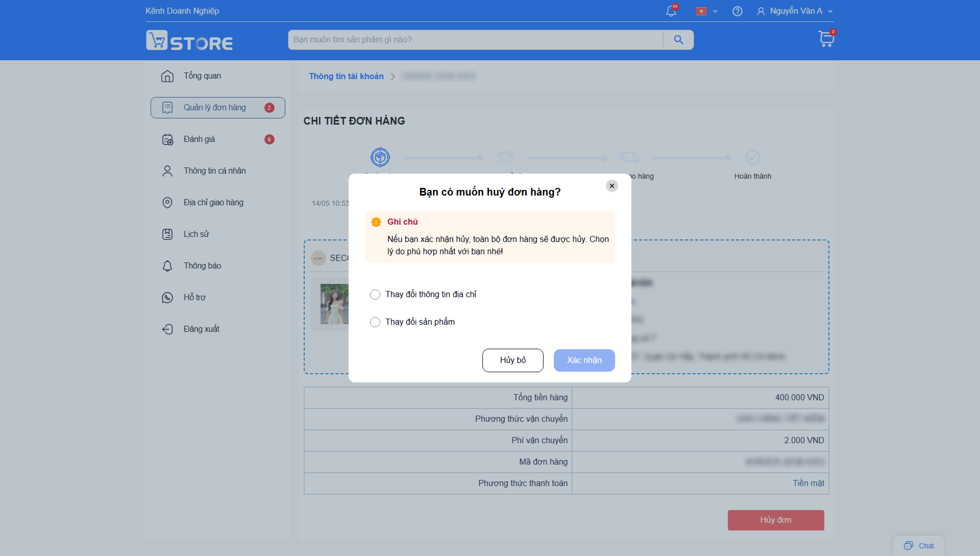Focus the product search input field

pos(475,40)
